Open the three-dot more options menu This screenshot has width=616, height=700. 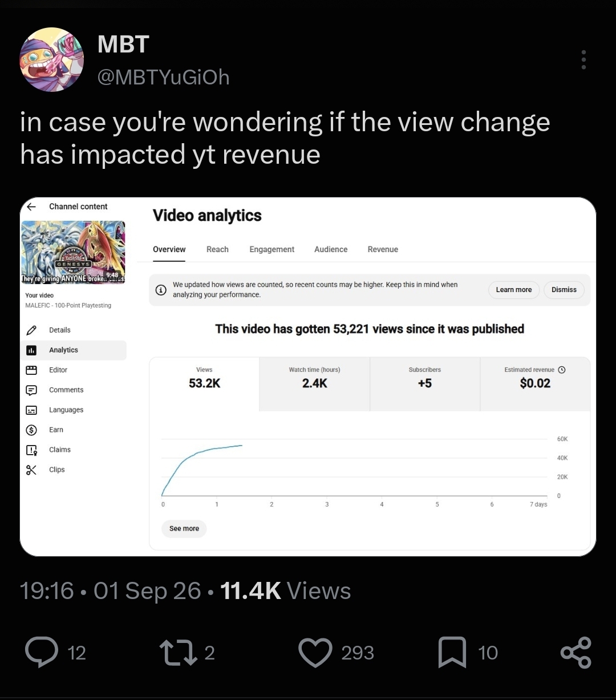583,60
